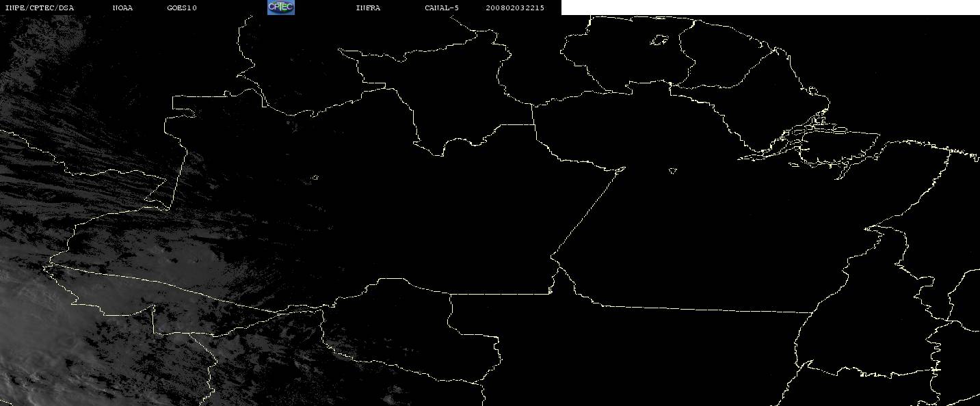Click the 200802032215 timestamp
980x406 pixels.
coord(515,8)
